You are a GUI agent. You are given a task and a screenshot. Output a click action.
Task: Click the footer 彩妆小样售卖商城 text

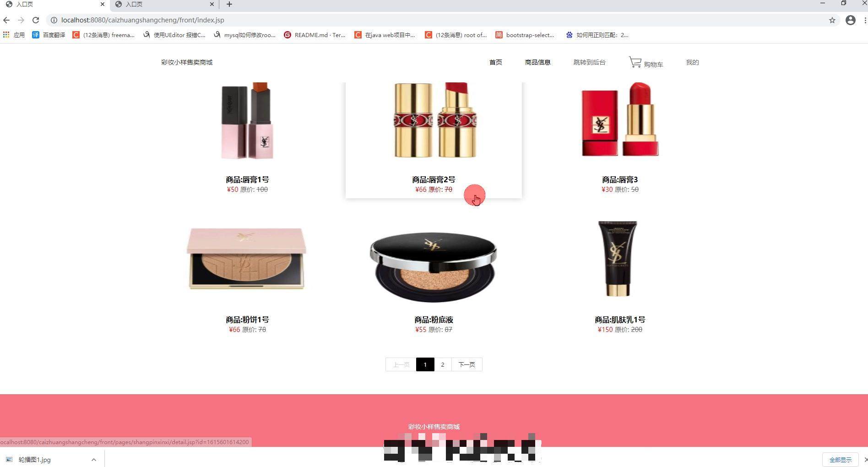(x=434, y=427)
